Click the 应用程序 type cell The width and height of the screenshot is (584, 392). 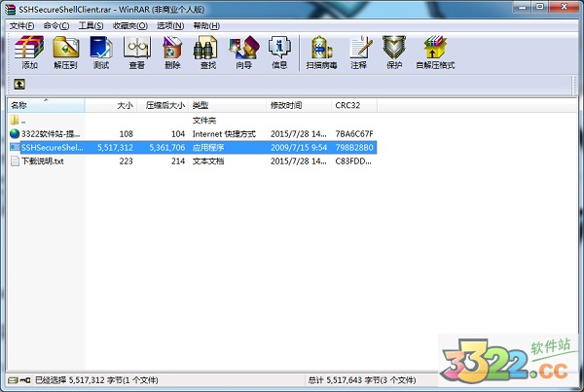[x=208, y=148]
